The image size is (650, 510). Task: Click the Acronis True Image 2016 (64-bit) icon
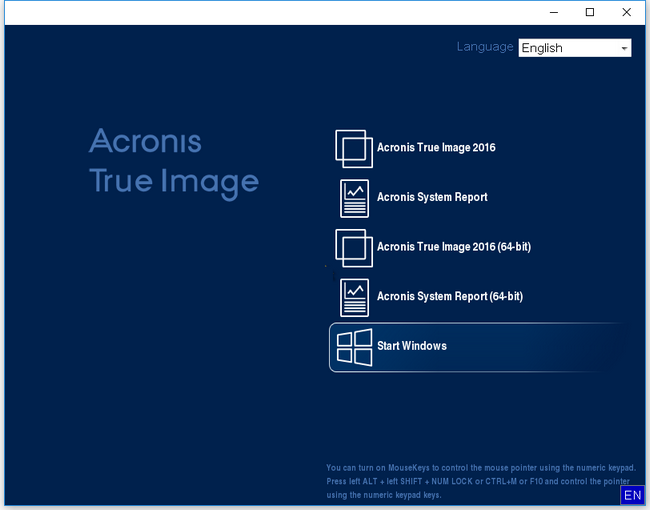click(x=354, y=248)
